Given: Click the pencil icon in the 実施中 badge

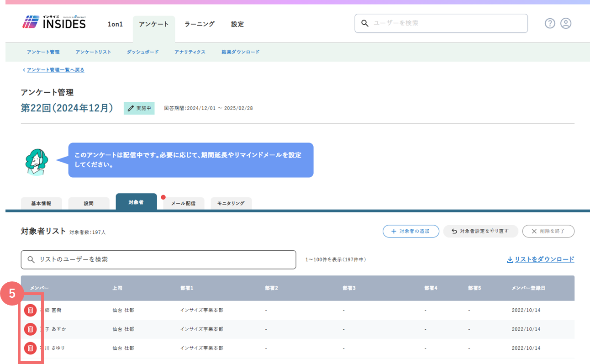Looking at the screenshot, I should click(131, 108).
